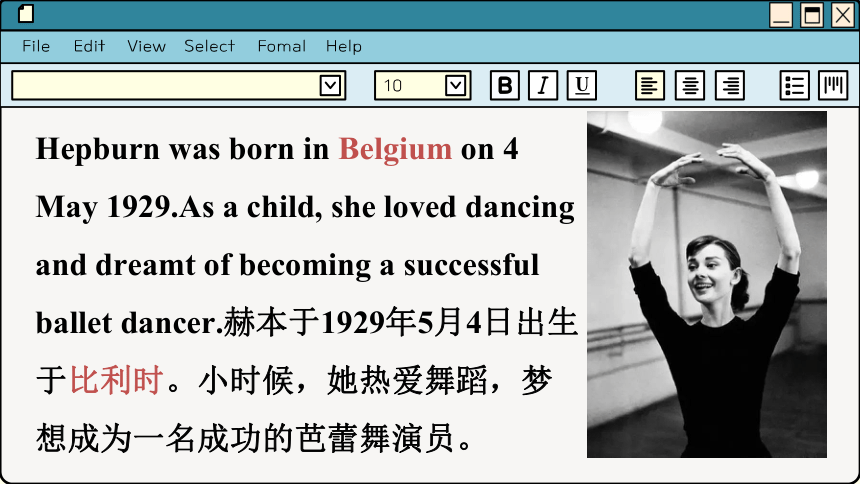The image size is (860, 484).
Task: Minimize the editor window
Action: pyautogui.click(x=781, y=15)
